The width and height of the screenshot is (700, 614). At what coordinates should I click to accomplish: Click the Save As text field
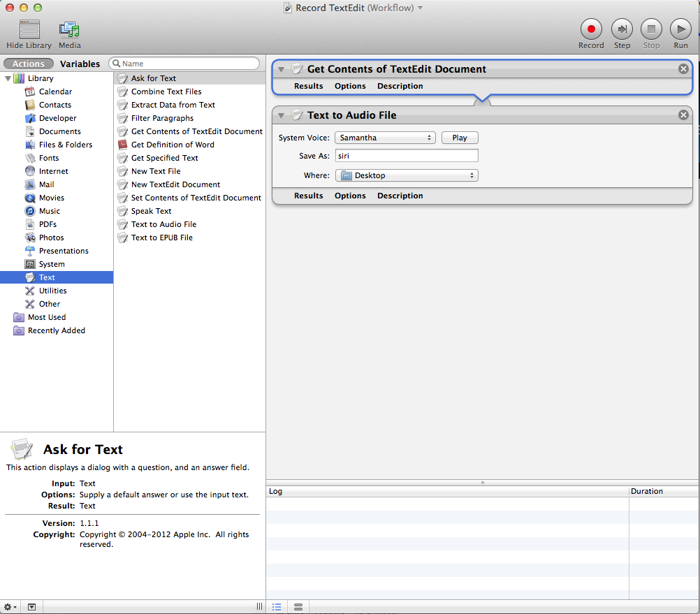point(407,156)
